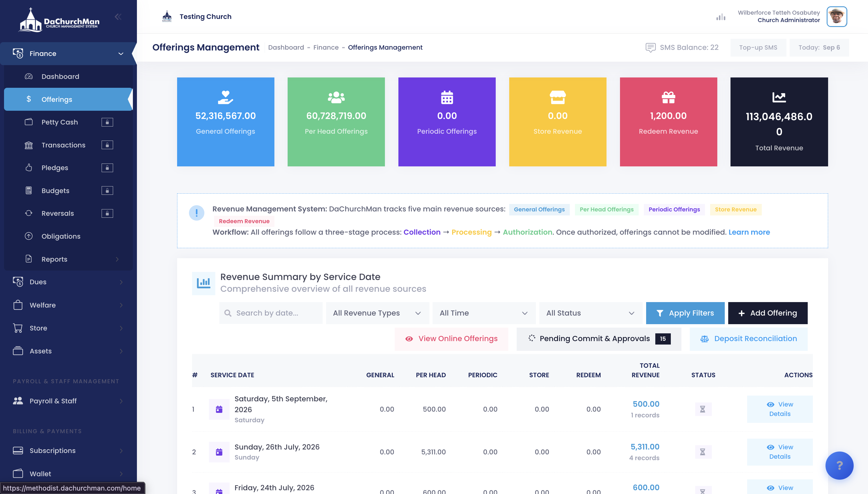Click the Petty Cash lock icon
Image resolution: width=868 pixels, height=494 pixels.
pyautogui.click(x=107, y=122)
